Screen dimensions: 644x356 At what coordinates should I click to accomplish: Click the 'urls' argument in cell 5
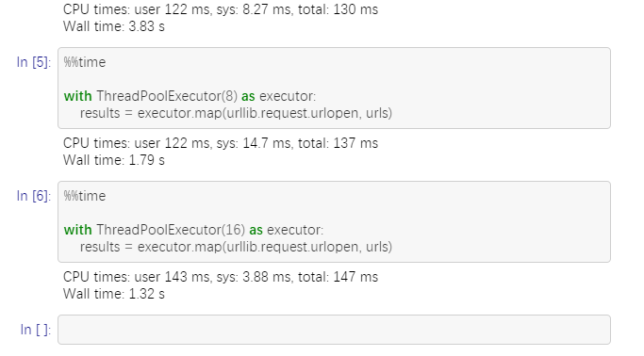pyautogui.click(x=376, y=113)
